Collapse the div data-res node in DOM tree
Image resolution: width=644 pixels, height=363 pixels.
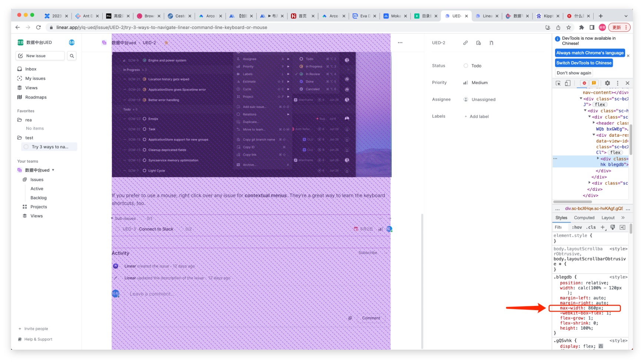click(594, 135)
